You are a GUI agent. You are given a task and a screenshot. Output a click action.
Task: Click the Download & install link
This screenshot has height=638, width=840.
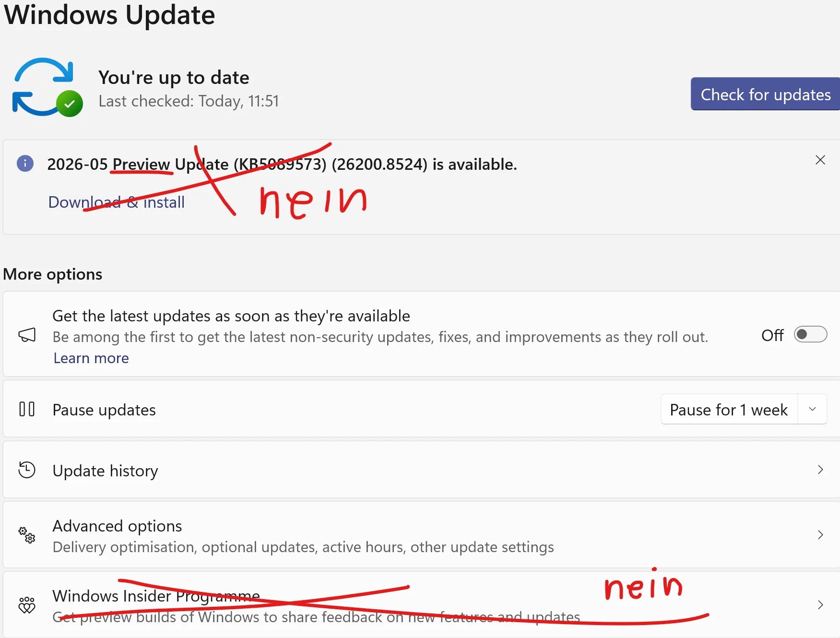coord(117,202)
